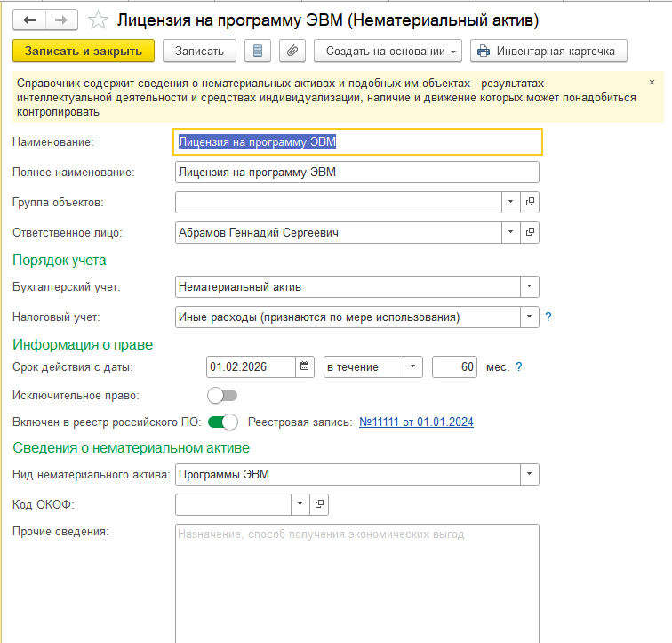
Task: Open the list report icon button
Action: pyautogui.click(x=258, y=51)
